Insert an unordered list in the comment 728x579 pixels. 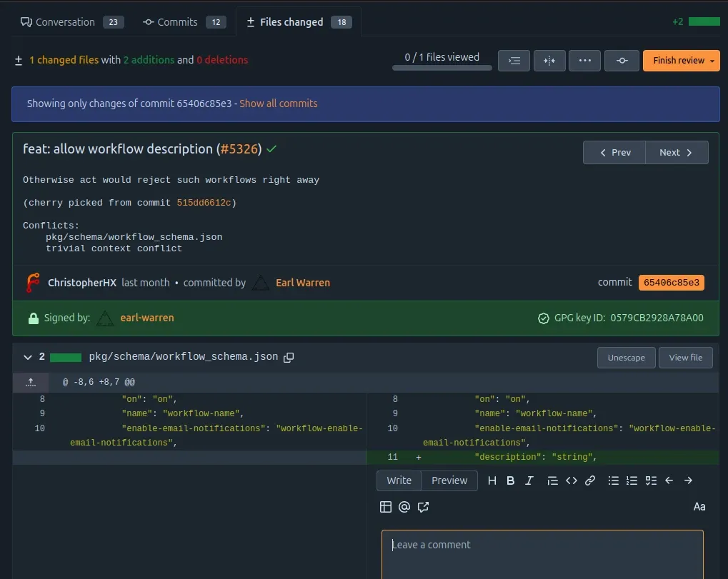pos(613,480)
